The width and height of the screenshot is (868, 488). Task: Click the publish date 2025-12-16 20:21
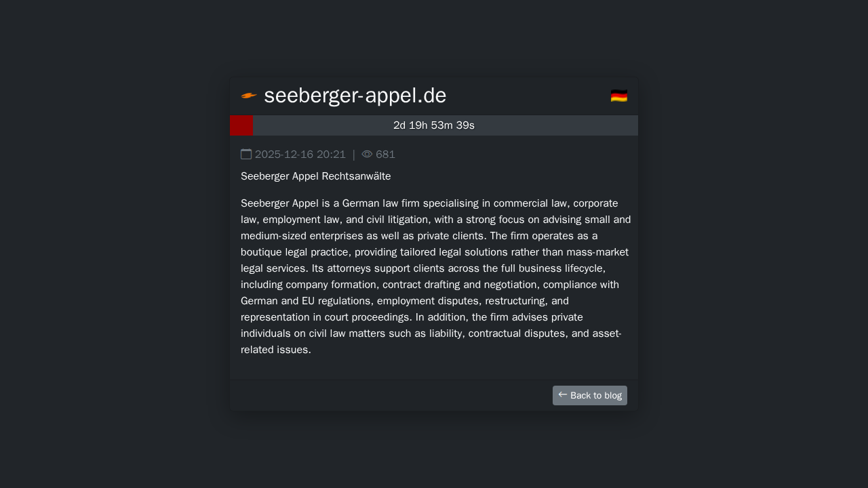pos(300,155)
